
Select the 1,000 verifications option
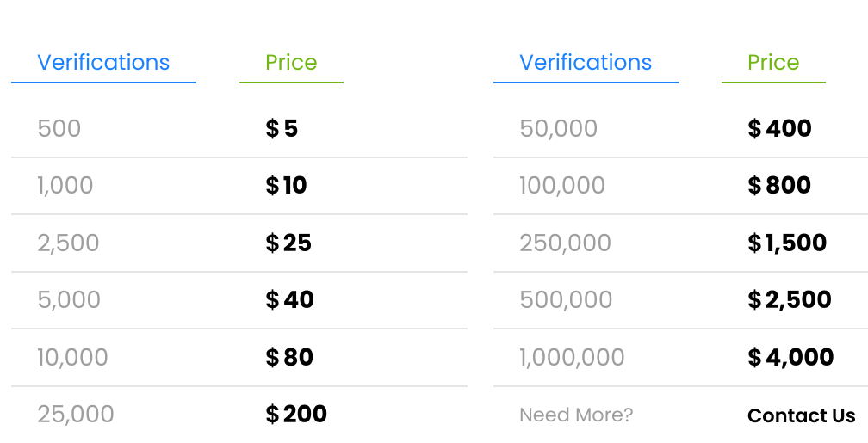(x=65, y=186)
